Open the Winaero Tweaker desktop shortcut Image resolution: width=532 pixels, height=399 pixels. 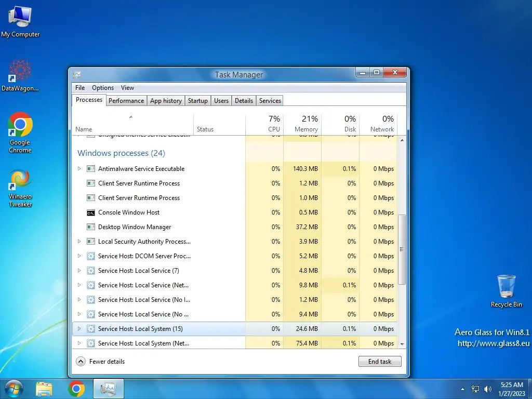click(20, 188)
